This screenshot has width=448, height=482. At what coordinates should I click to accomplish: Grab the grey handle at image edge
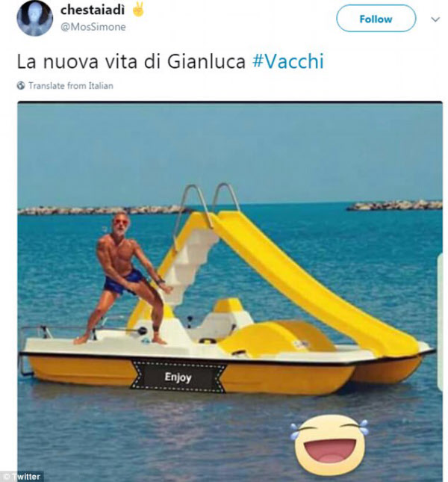(x=440, y=322)
